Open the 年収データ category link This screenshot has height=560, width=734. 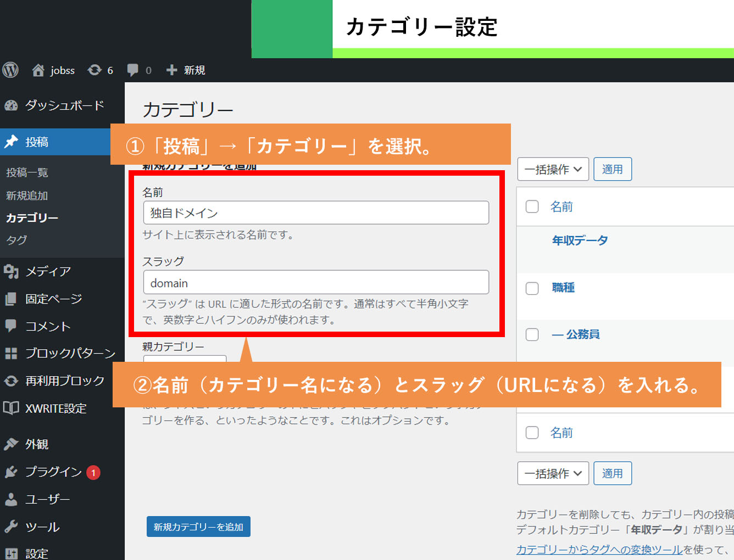(580, 240)
